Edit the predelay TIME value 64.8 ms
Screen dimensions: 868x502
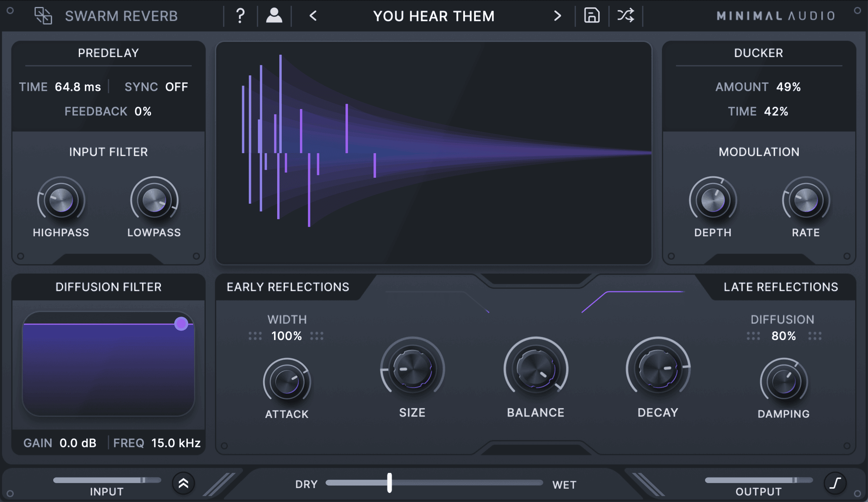(78, 87)
